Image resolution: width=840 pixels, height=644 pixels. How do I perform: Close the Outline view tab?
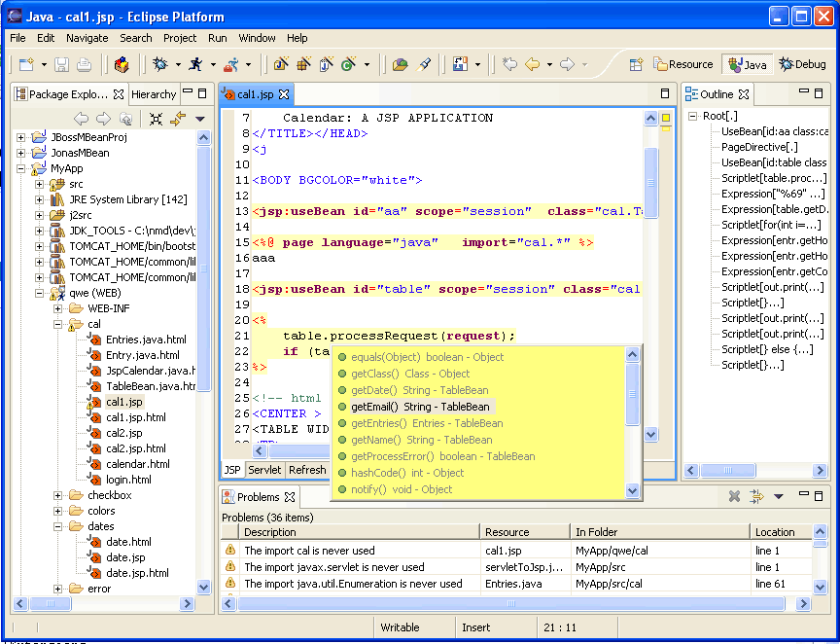click(744, 94)
